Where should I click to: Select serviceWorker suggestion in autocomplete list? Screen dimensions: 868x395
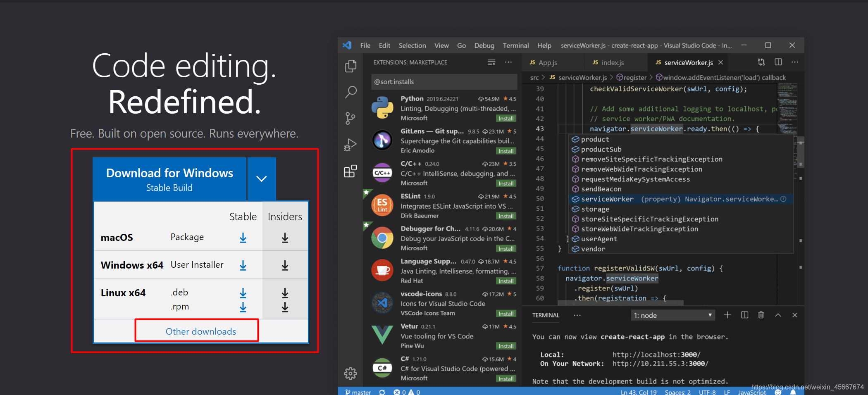tap(681, 199)
